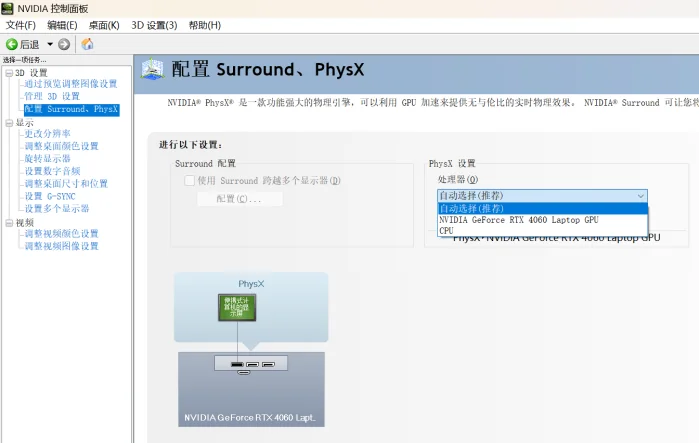The width and height of the screenshot is (699, 443).
Task: Open 调整视频图像设置 page
Action: pos(62,246)
